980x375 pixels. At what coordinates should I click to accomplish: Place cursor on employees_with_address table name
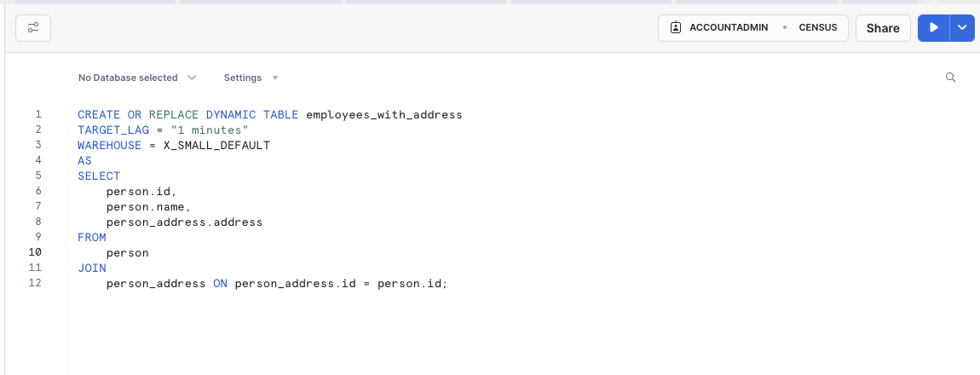[x=383, y=114]
